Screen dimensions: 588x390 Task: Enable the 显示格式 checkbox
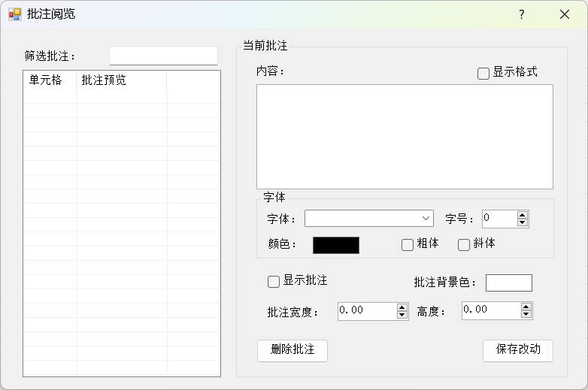click(483, 74)
